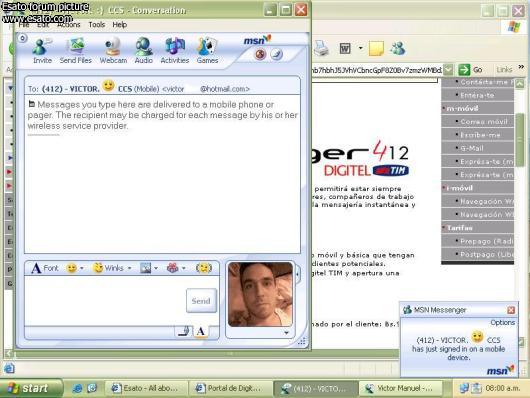Image resolution: width=530 pixels, height=398 pixels.
Task: Click the color scheme paintbrush icon
Action: [x=276, y=54]
